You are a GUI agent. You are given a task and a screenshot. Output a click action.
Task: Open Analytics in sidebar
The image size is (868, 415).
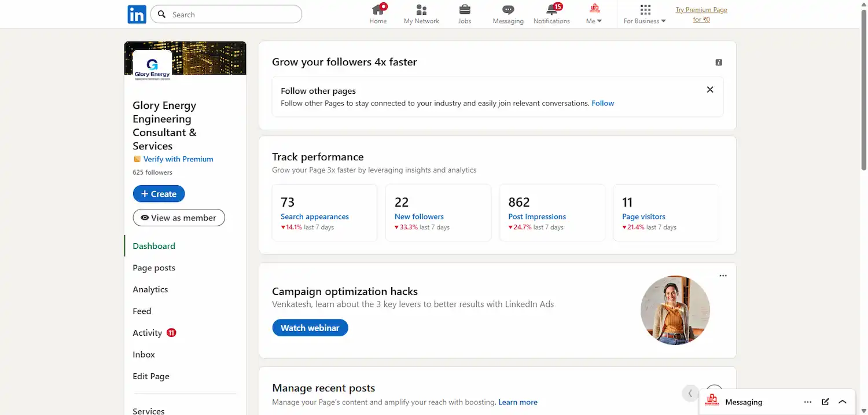(x=150, y=289)
